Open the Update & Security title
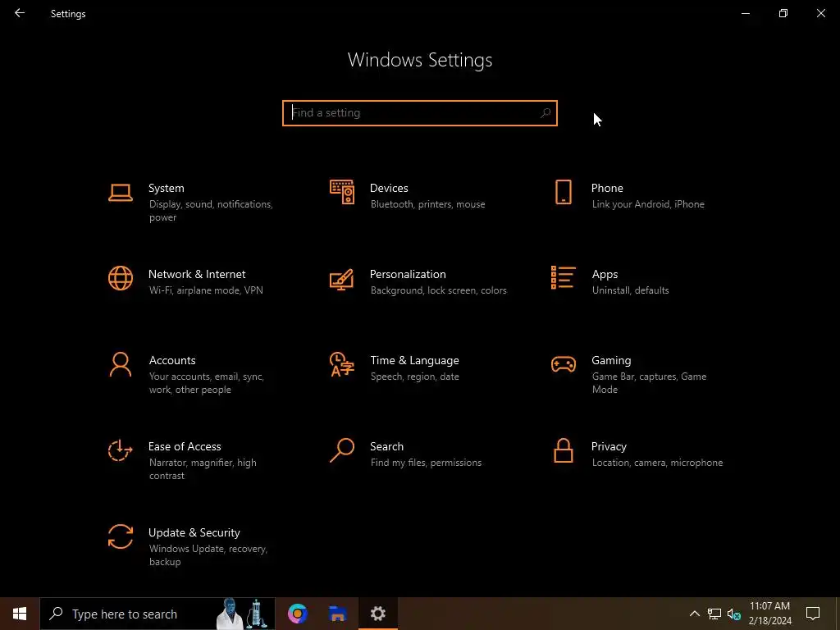Viewport: 840px width, 630px height. [x=194, y=533]
